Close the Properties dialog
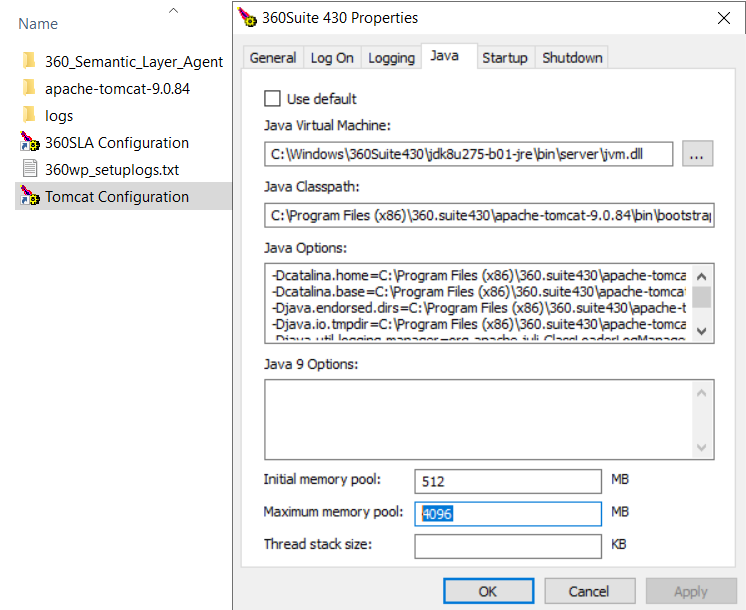The height and width of the screenshot is (610, 746). click(x=724, y=18)
